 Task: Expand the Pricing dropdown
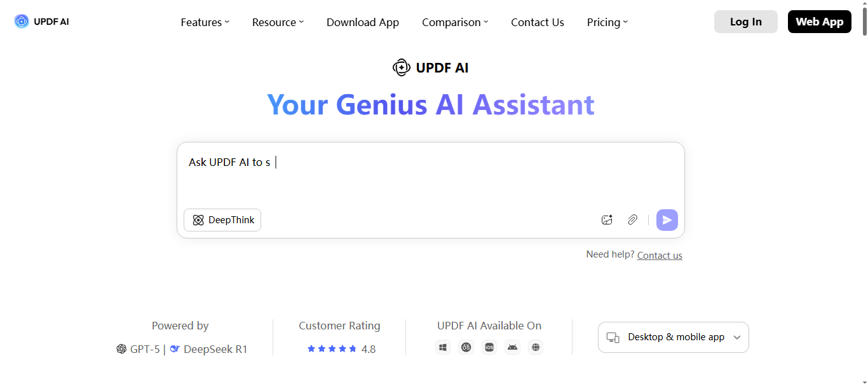coord(606,22)
